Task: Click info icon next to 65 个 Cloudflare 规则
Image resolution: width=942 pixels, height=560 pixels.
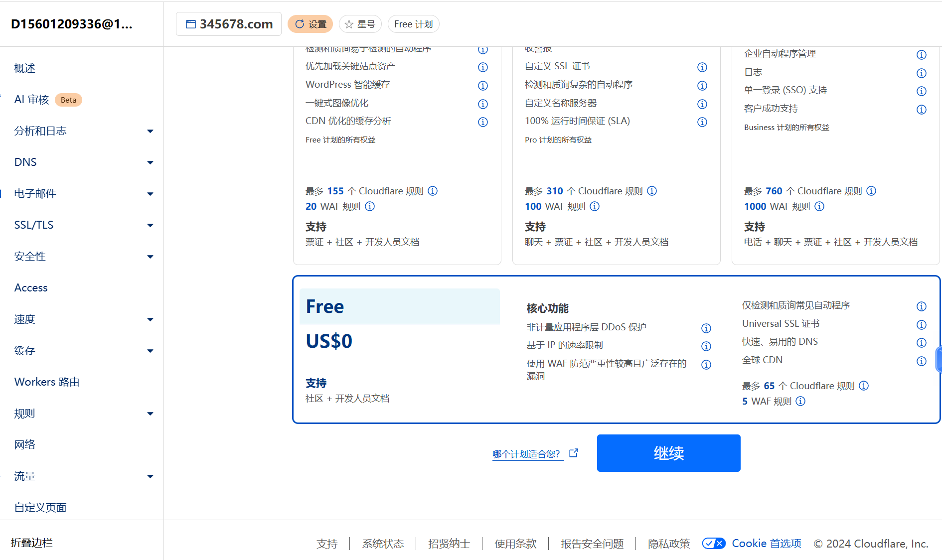Action: point(864,386)
